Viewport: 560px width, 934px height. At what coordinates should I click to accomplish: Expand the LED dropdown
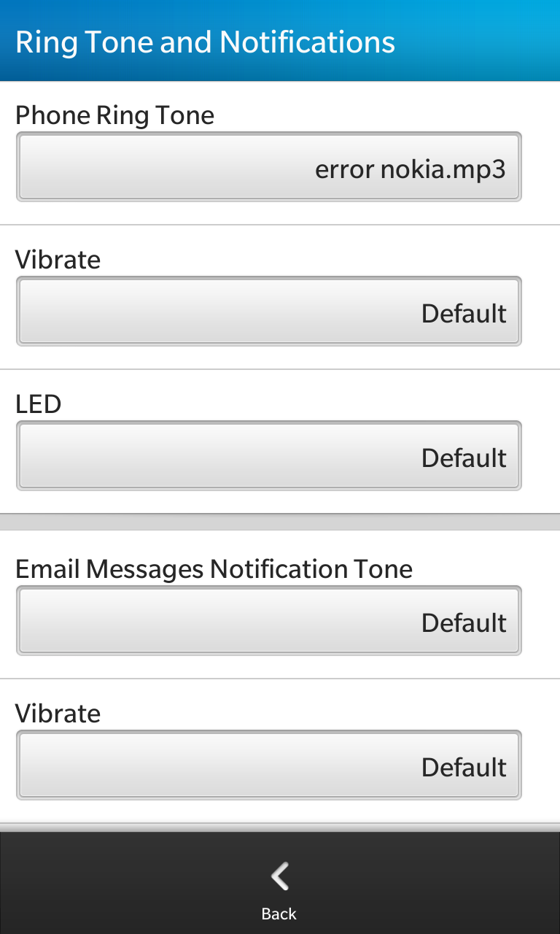point(268,455)
